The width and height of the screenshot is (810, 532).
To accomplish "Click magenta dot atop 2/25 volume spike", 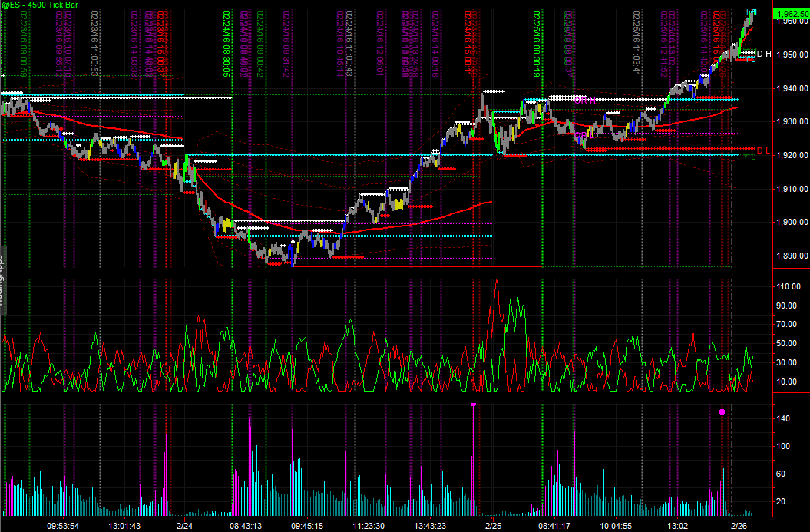I will pos(473,405).
